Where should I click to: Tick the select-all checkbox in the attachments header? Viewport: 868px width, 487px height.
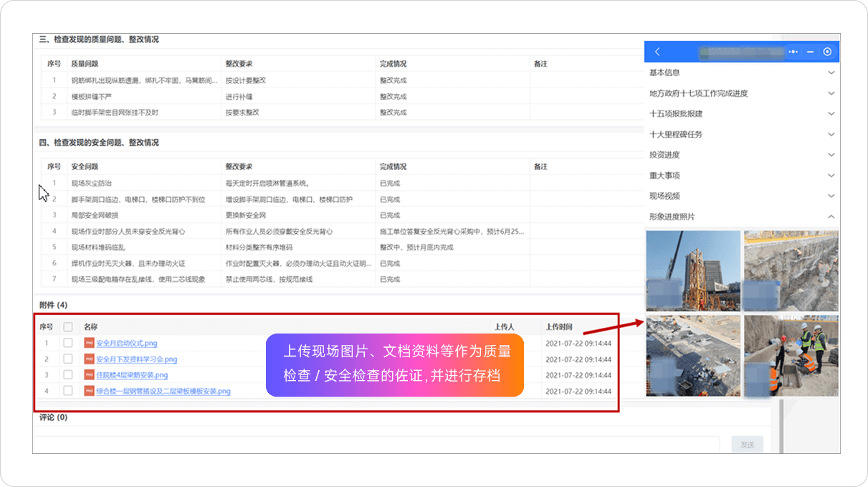click(68, 327)
